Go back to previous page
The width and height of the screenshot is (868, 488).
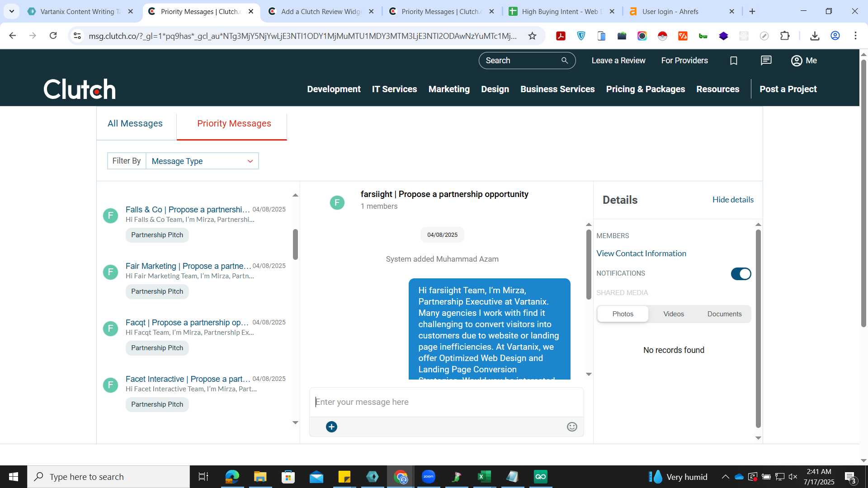pos(13,36)
